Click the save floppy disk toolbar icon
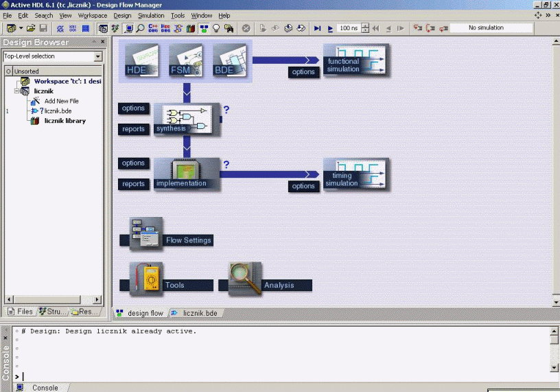 click(43, 28)
